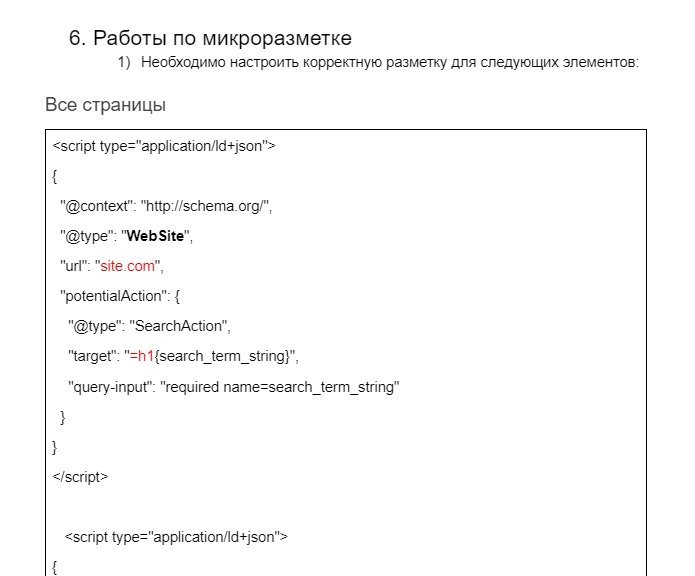Screen dimensions: 695x576
Task: Click the list item starting with "Необходимо настроить"
Action: coord(389,63)
